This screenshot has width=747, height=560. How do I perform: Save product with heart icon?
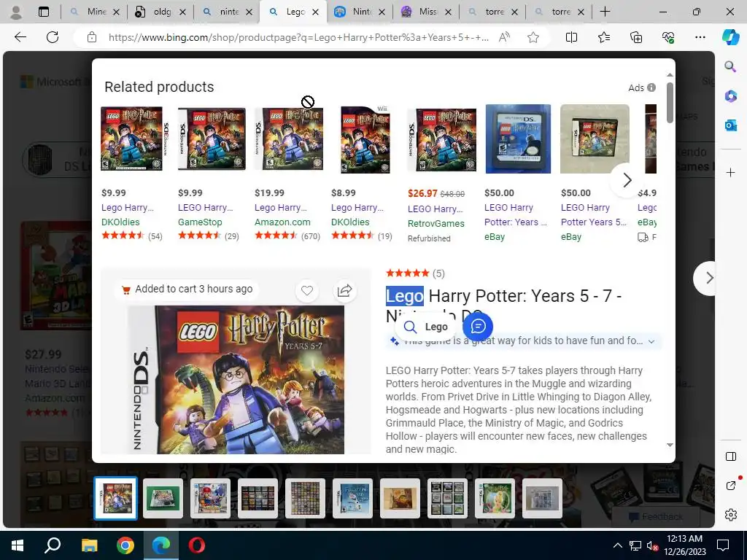(x=307, y=290)
